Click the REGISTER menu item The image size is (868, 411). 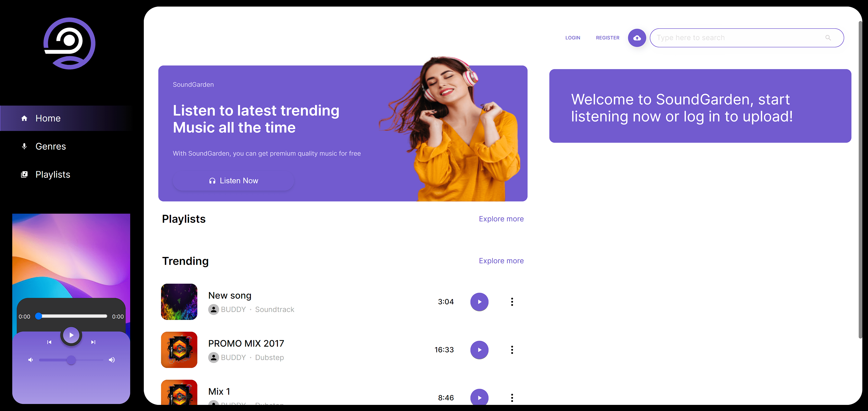tap(607, 38)
